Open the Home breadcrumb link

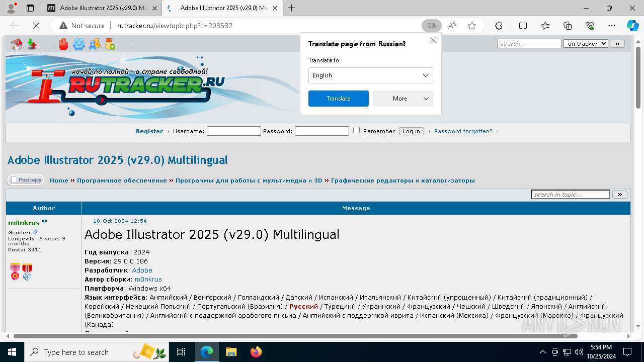(59, 180)
